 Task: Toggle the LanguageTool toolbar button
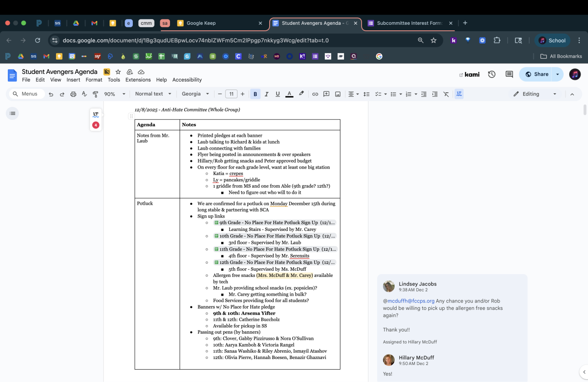point(459,94)
